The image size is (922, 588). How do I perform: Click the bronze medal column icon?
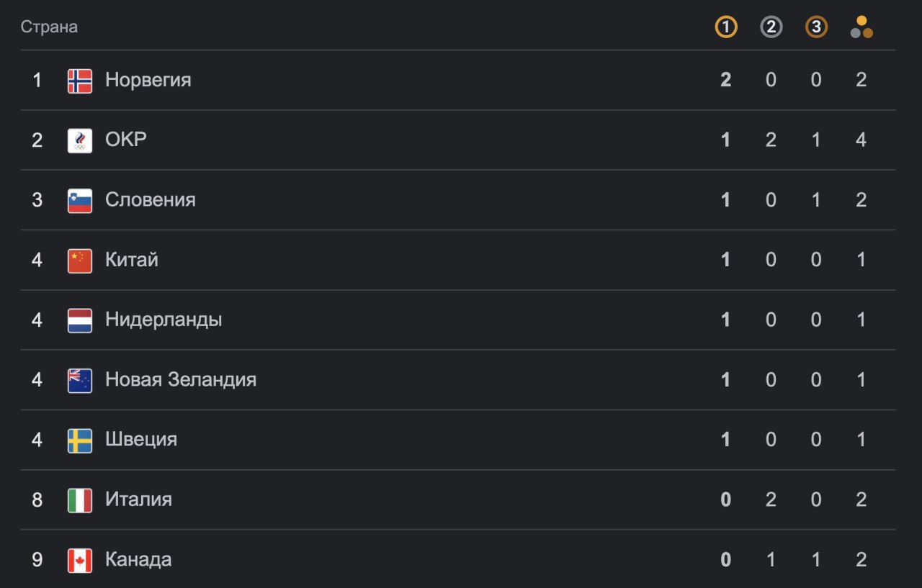(816, 27)
